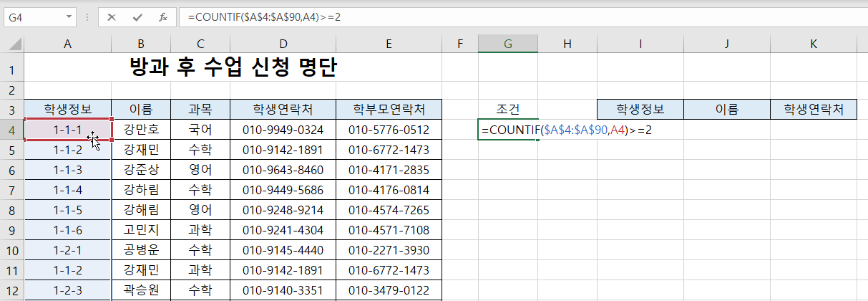
Task: Click the name cell 강해림
Action: coord(141,210)
